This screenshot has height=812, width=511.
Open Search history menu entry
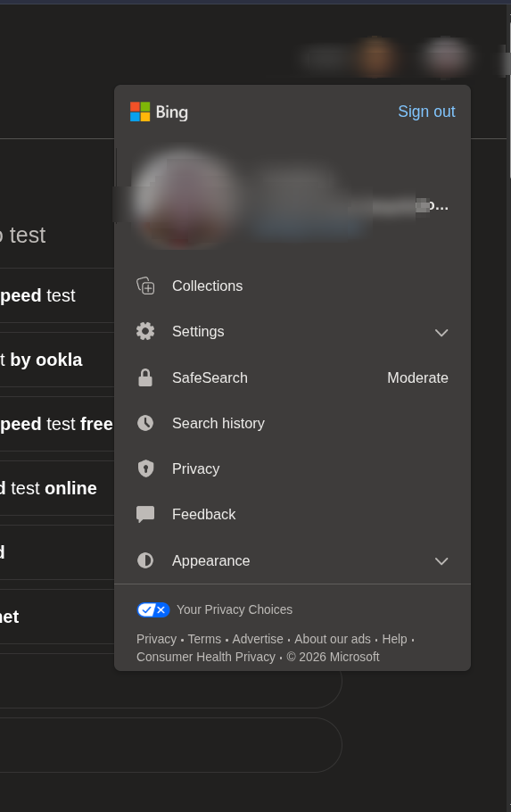(293, 423)
